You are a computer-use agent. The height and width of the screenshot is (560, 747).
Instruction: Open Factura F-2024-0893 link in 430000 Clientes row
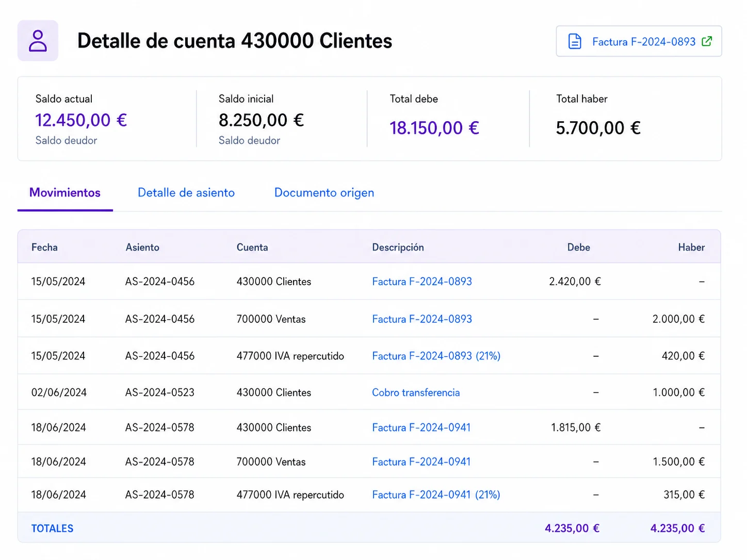422,282
